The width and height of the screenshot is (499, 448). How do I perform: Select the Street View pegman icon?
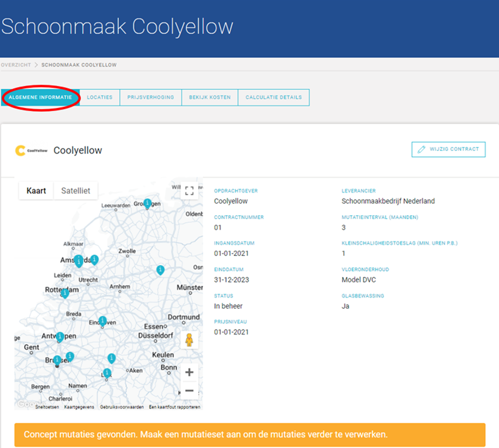[190, 340]
